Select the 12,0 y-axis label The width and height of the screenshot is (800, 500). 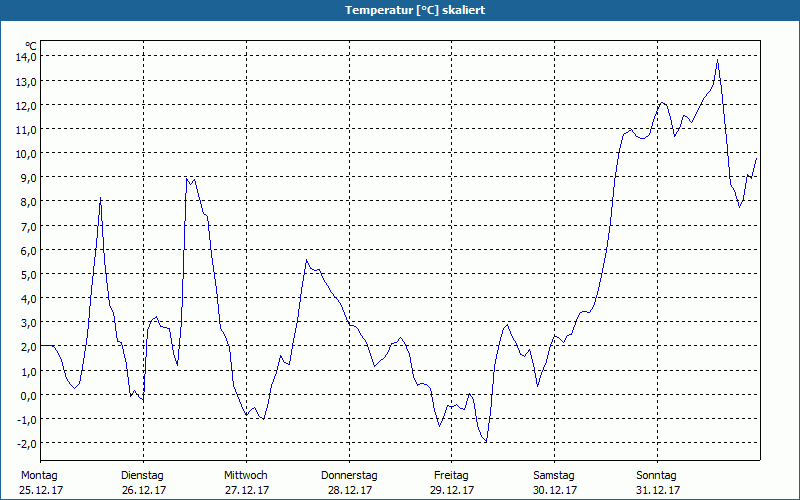(x=26, y=105)
